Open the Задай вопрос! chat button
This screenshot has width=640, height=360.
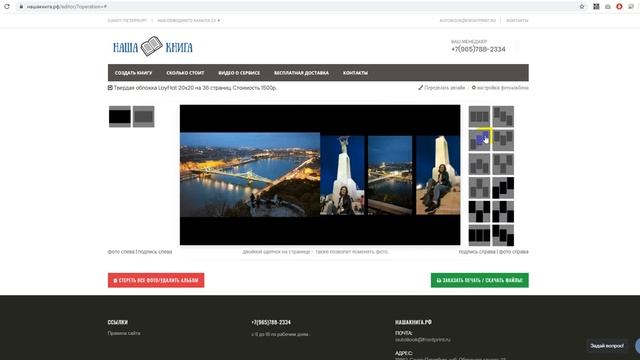pos(607,346)
